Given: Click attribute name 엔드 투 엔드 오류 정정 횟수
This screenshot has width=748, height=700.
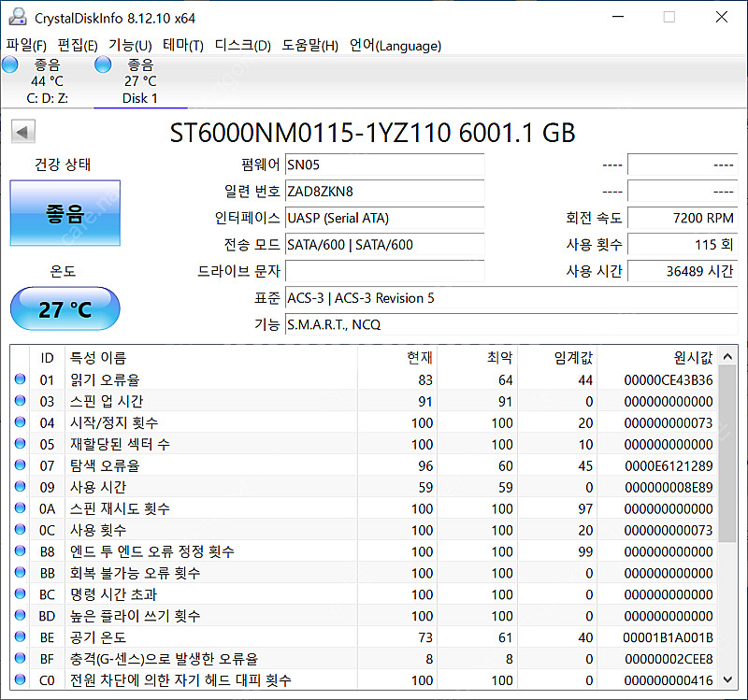Looking at the screenshot, I should point(152,551).
